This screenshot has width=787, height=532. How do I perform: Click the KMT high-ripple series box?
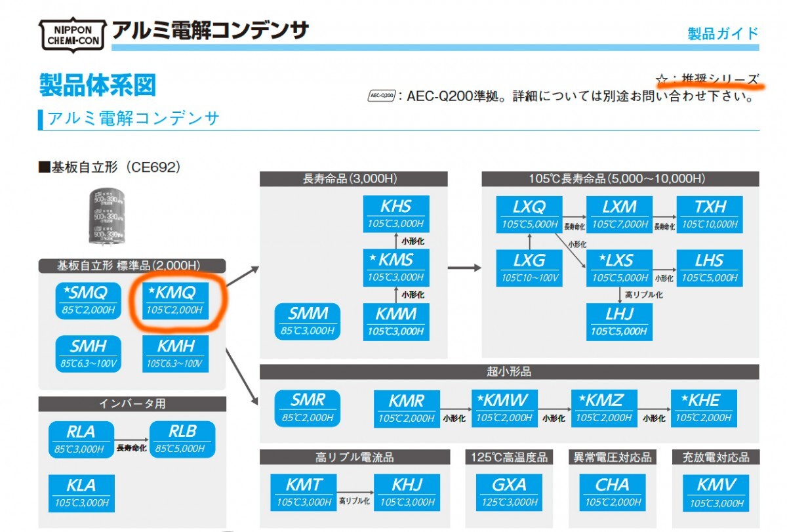tap(304, 493)
